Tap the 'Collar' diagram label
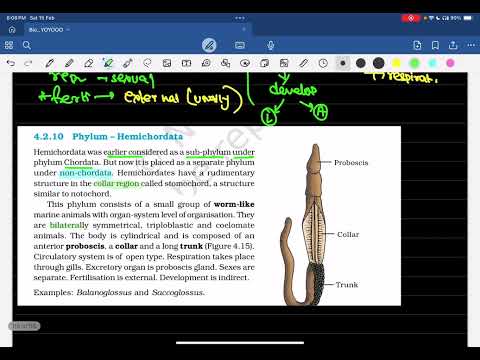The height and width of the screenshot is (360, 480). click(x=348, y=234)
